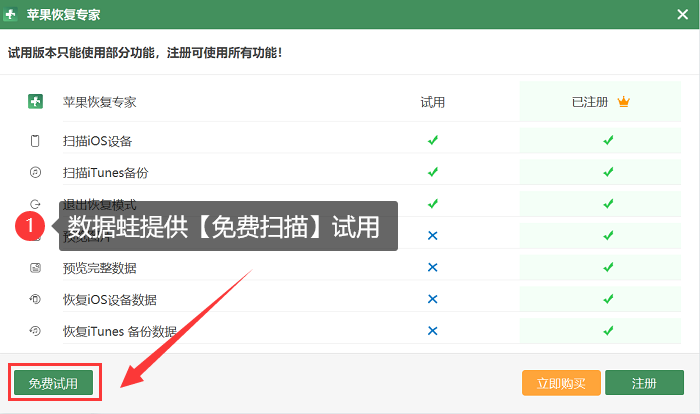Screen dimensions: 700x414
Task: Click the 立即购买 orange button
Action: pyautogui.click(x=561, y=383)
